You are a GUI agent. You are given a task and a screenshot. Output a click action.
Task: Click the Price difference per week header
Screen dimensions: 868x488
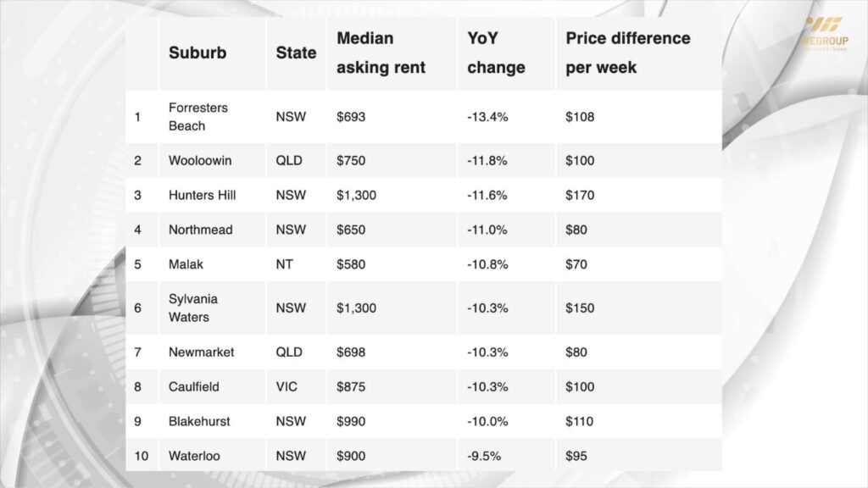tap(627, 53)
